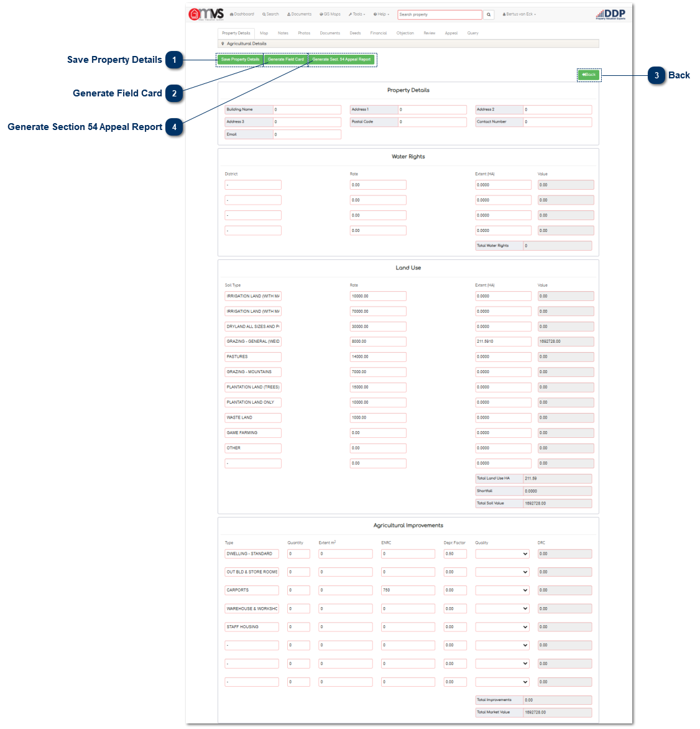Click Quantity field for Staff Housing
This screenshot has height=729, width=700.
point(298,627)
